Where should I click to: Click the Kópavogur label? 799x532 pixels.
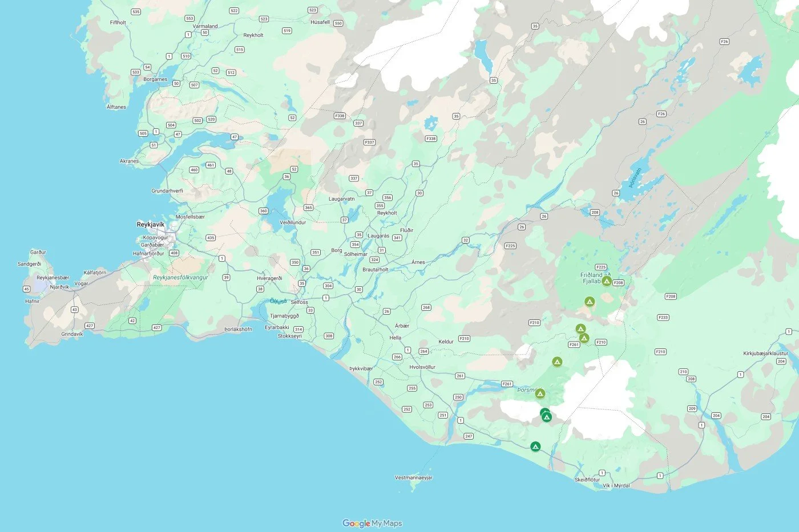156,238
